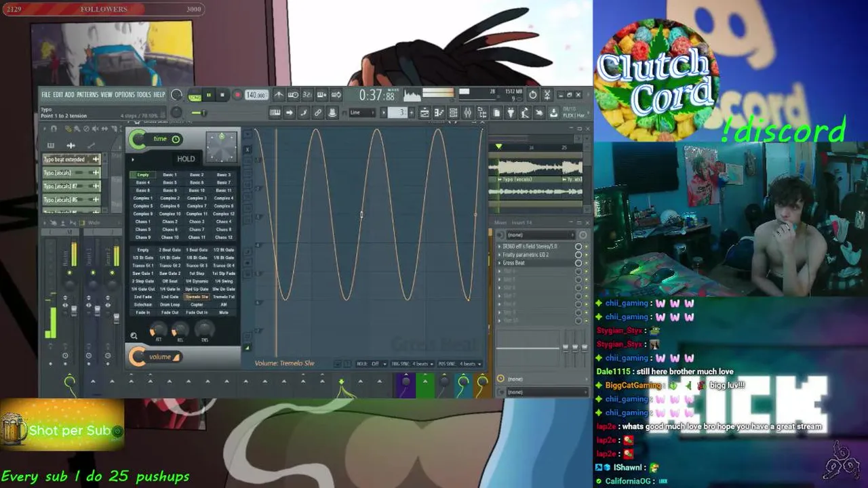The height and width of the screenshot is (488, 868).
Task: Click the ATT knob in Gross Beat
Action: 159,329
